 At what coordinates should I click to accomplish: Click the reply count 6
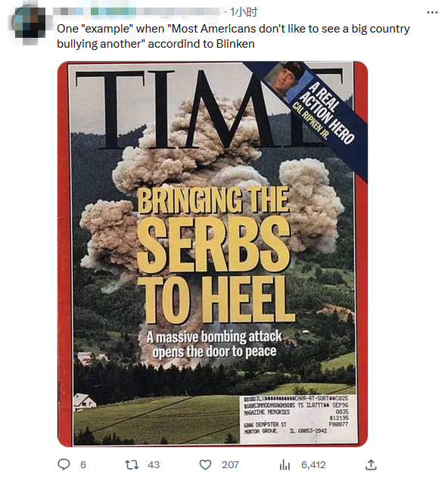83,465
